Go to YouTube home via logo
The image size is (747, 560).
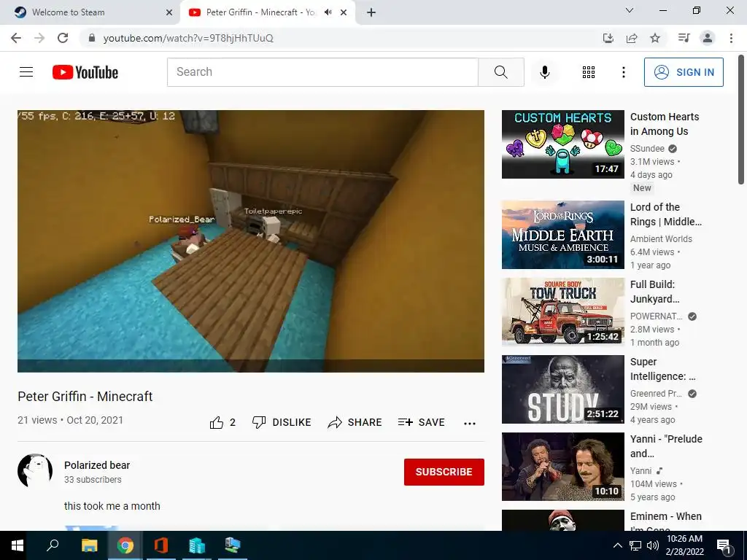tap(85, 72)
